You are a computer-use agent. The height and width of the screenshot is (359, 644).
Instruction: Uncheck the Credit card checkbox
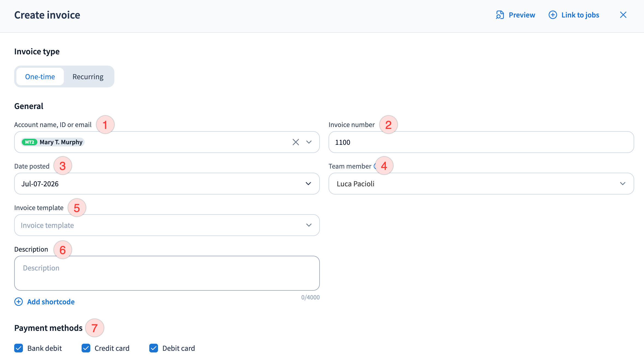(x=86, y=348)
